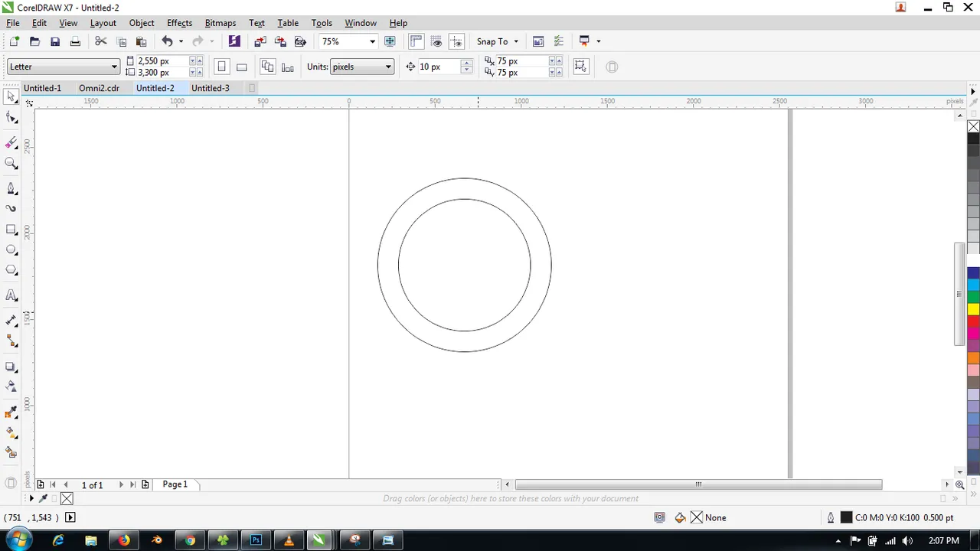
Task: Select the Page 1 tab
Action: 175,484
